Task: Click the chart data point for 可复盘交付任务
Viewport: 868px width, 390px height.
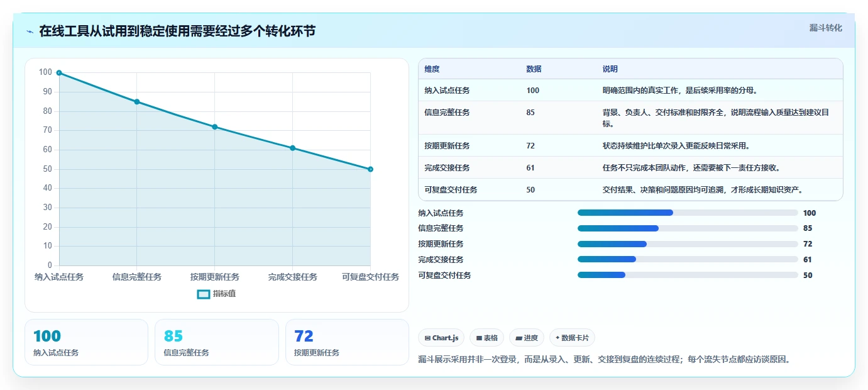Action: 370,169
